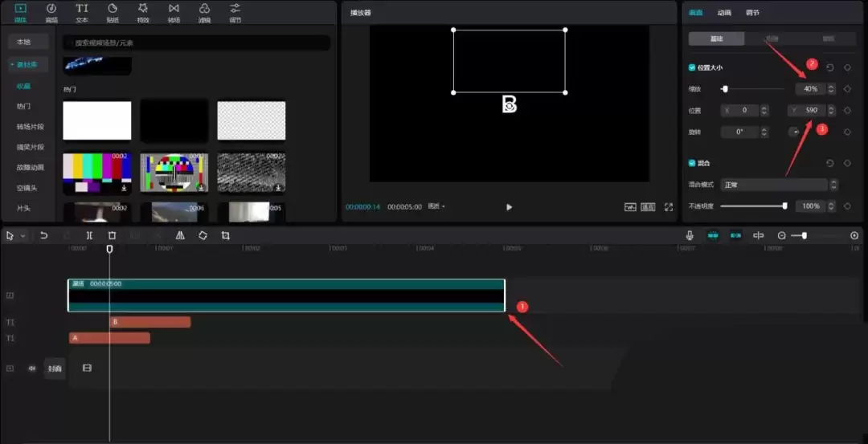Open the selection tool mode dropdown arrow
Viewport: 868px width, 444px height.
coord(23,236)
